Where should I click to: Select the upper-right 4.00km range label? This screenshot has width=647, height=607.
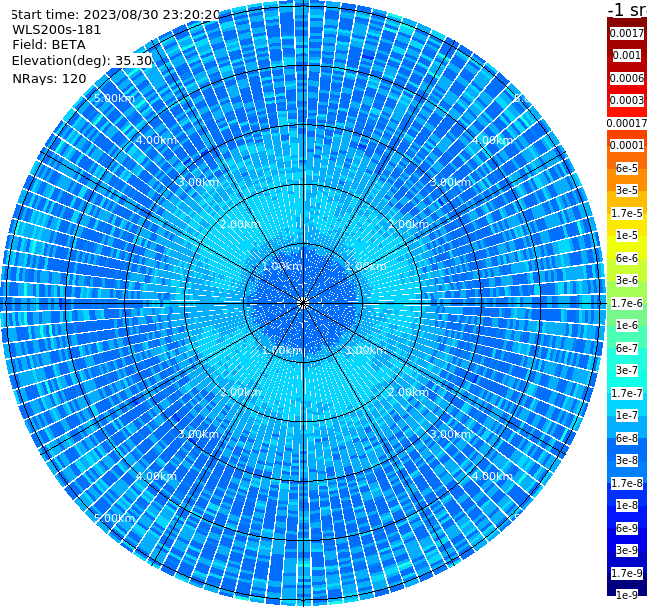point(492,140)
